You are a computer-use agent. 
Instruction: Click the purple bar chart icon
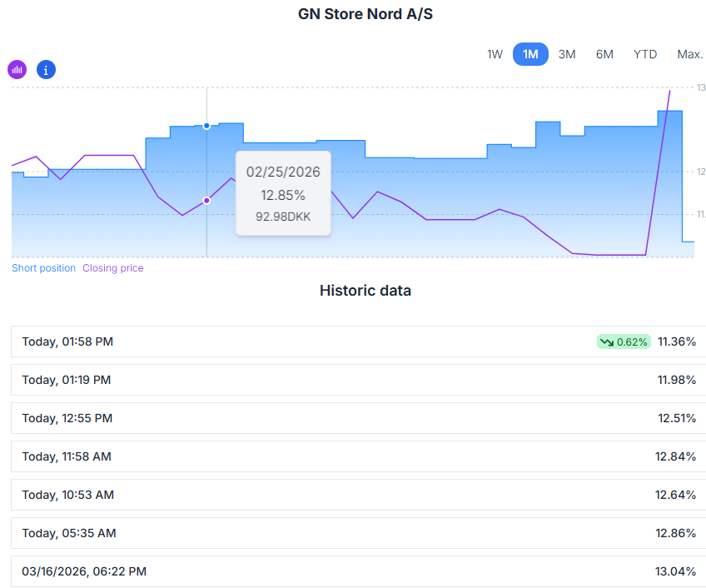pyautogui.click(x=17, y=70)
